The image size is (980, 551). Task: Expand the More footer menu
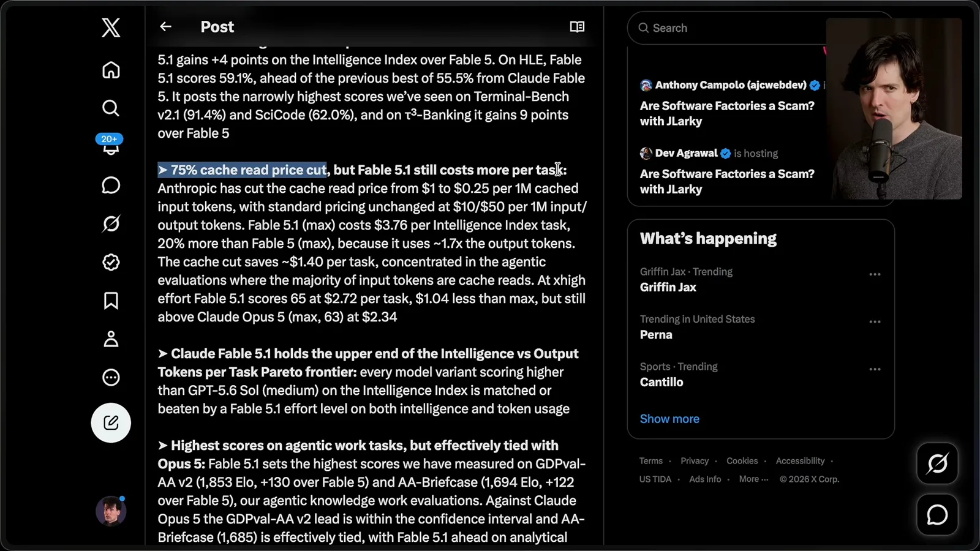[x=753, y=479]
